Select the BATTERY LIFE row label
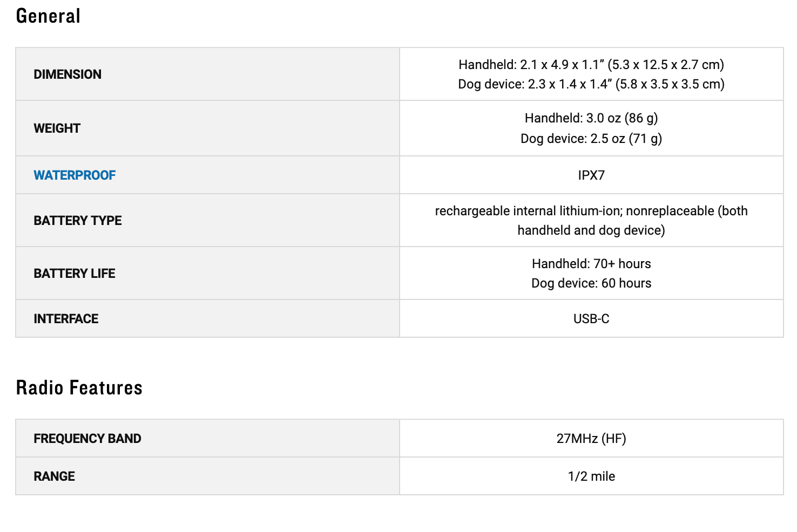 75,274
